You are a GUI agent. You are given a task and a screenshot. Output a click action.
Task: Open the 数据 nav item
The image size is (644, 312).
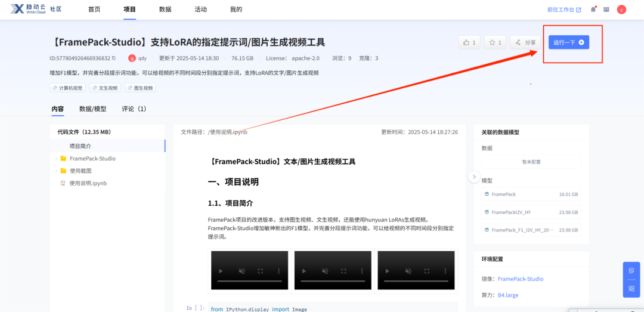(165, 9)
